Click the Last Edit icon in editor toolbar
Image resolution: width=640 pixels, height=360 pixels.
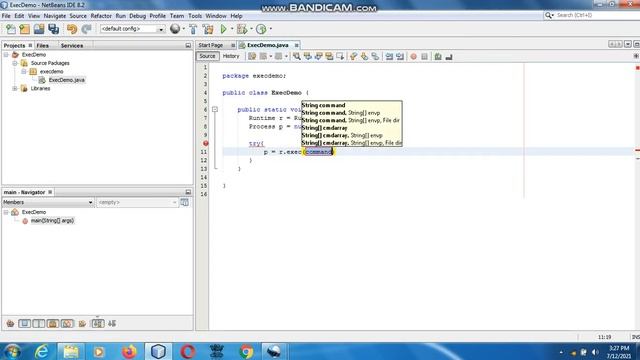coord(252,57)
